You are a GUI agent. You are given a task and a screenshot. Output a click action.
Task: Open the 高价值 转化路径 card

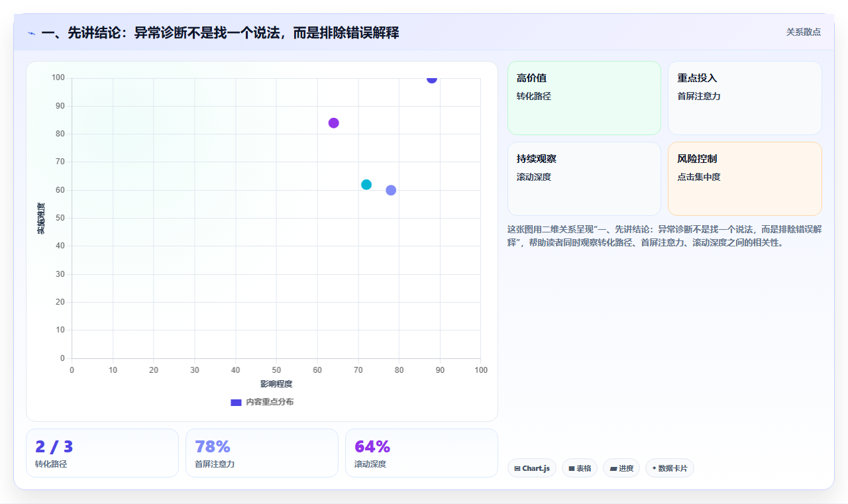(584, 98)
